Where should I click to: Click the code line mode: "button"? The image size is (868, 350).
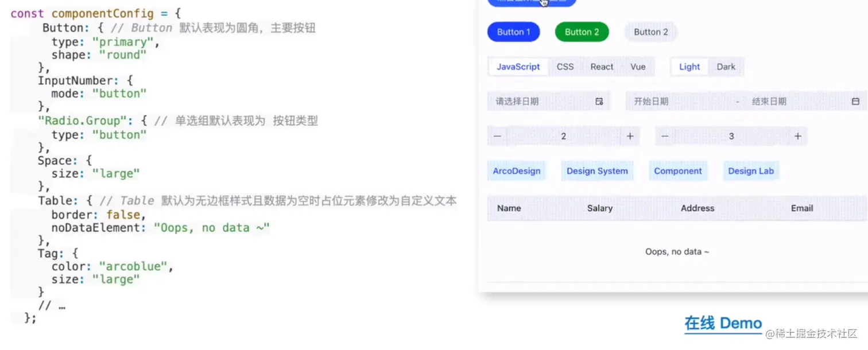pyautogui.click(x=99, y=94)
